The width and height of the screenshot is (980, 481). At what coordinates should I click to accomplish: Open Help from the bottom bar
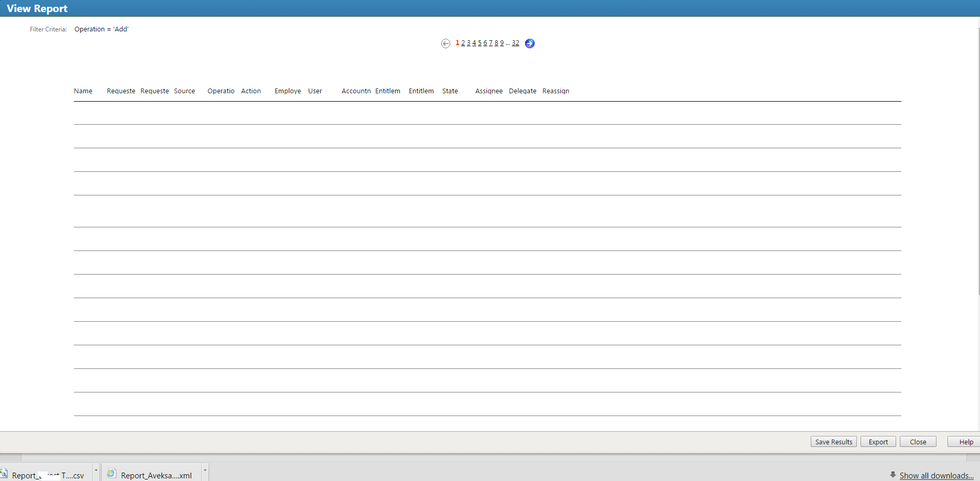click(x=966, y=442)
